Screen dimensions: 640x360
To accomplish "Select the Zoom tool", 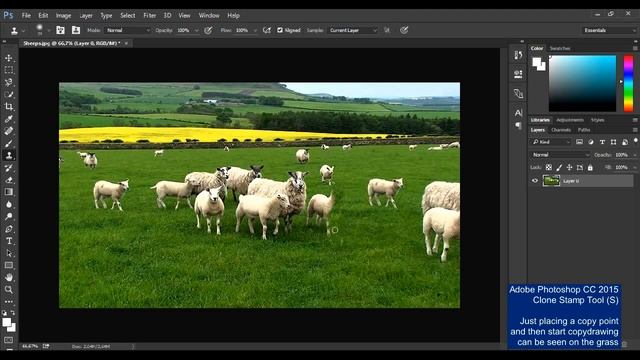I will click(x=9, y=289).
